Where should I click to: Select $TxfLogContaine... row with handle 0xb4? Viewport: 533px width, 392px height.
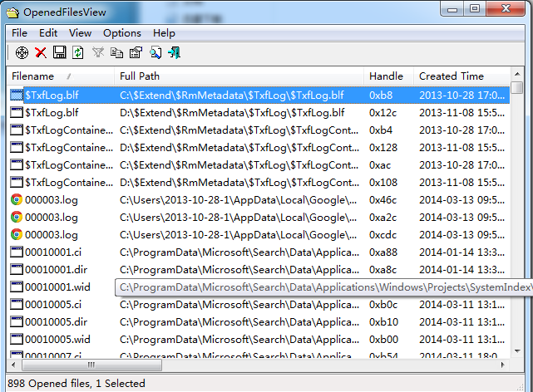259,130
